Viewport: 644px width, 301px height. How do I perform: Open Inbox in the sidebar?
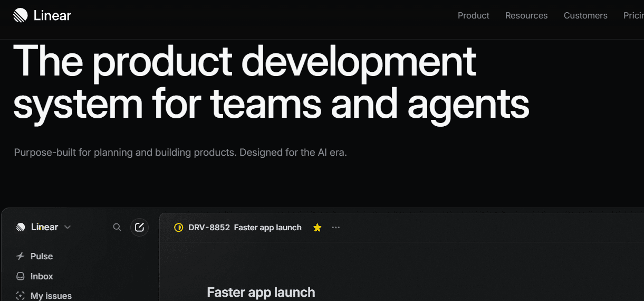(x=42, y=276)
